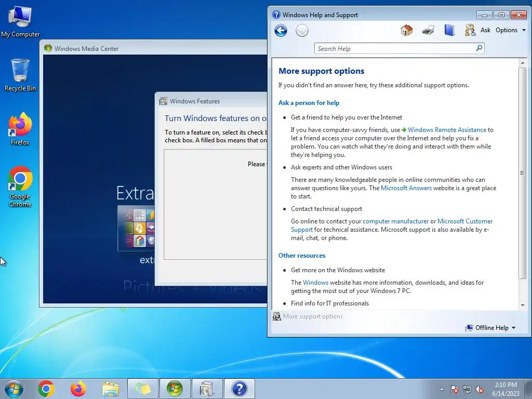Go back in Windows Help and Support
Screen dimensions: 532x399
[x=281, y=31]
